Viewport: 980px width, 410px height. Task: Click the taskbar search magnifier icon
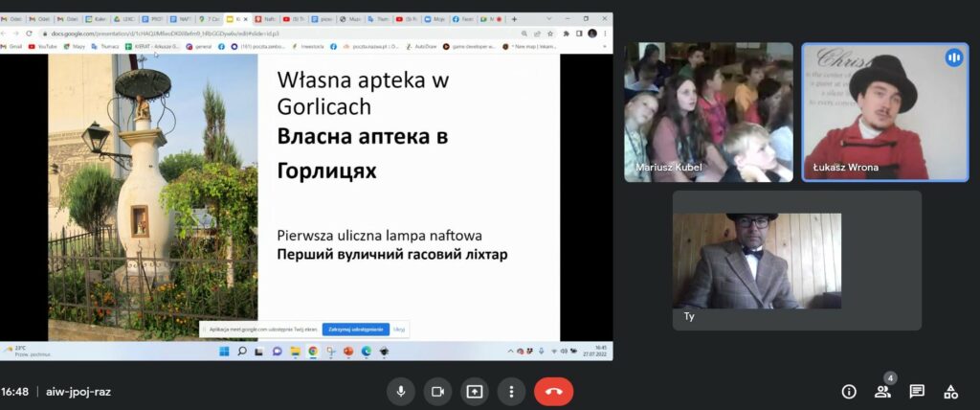coord(242,352)
